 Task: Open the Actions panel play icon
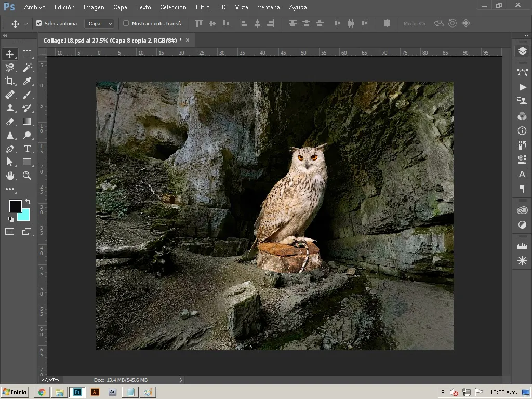click(522, 87)
